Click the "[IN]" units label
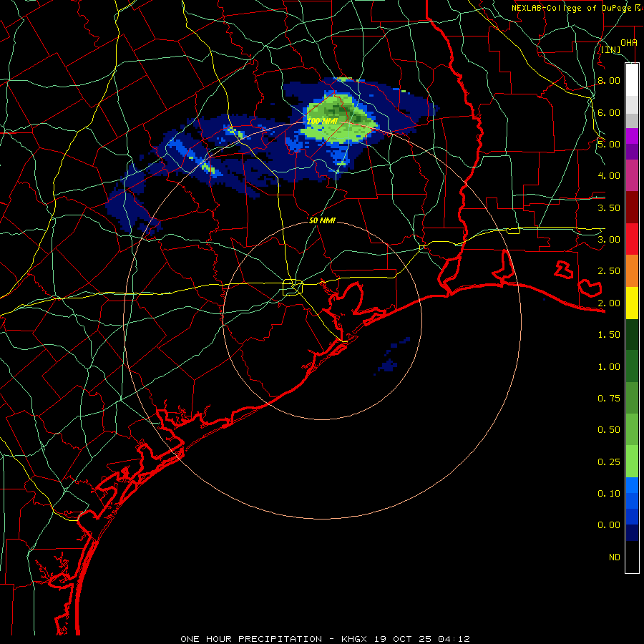 tap(611, 50)
